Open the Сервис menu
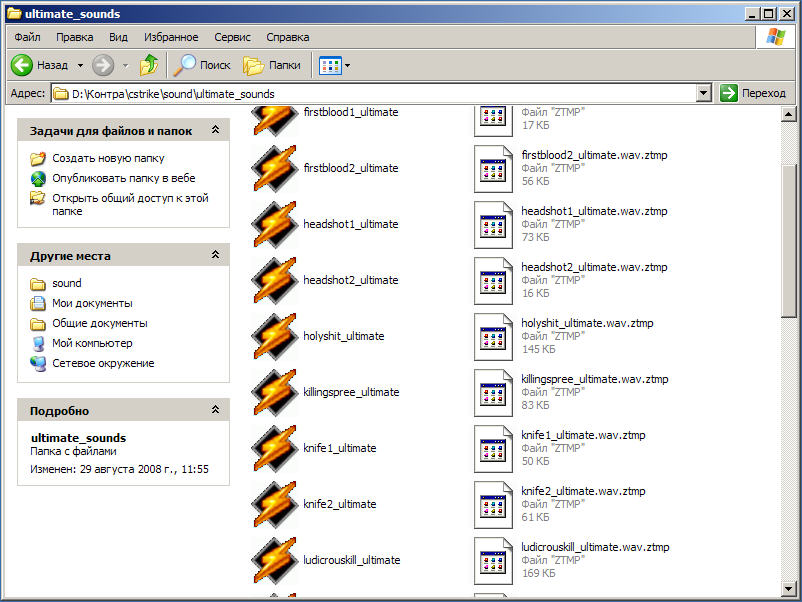Image resolution: width=802 pixels, height=602 pixels. coord(232,37)
